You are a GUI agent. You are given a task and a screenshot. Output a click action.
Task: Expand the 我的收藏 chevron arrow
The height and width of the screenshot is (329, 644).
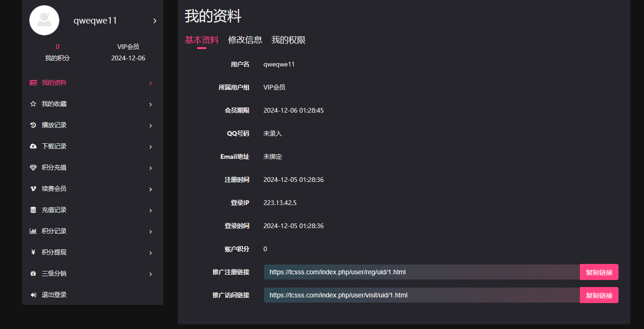coord(150,105)
